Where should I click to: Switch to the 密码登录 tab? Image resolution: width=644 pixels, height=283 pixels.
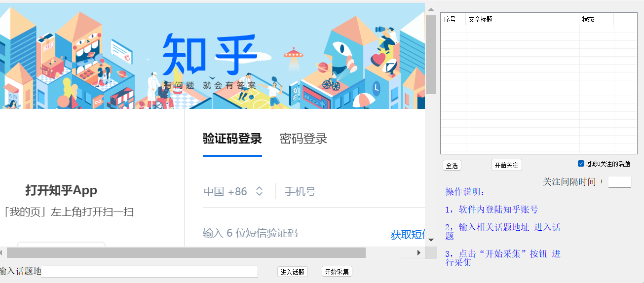[x=303, y=139]
